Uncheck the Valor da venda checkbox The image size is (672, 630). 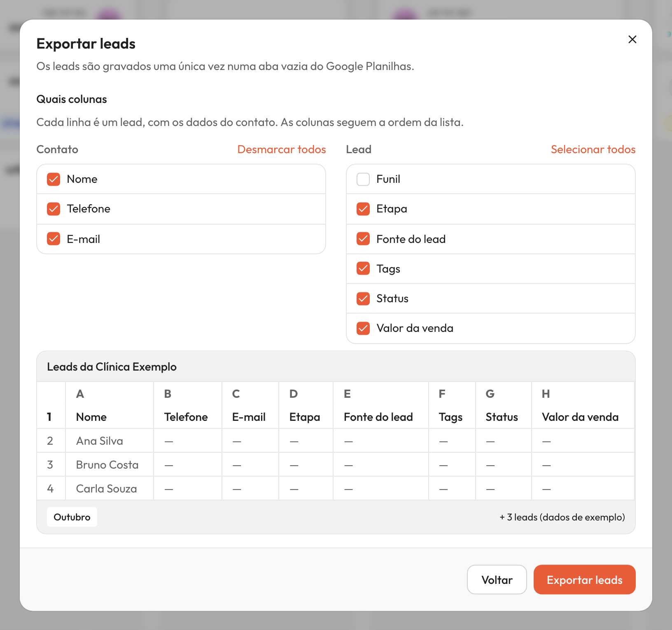[363, 328]
